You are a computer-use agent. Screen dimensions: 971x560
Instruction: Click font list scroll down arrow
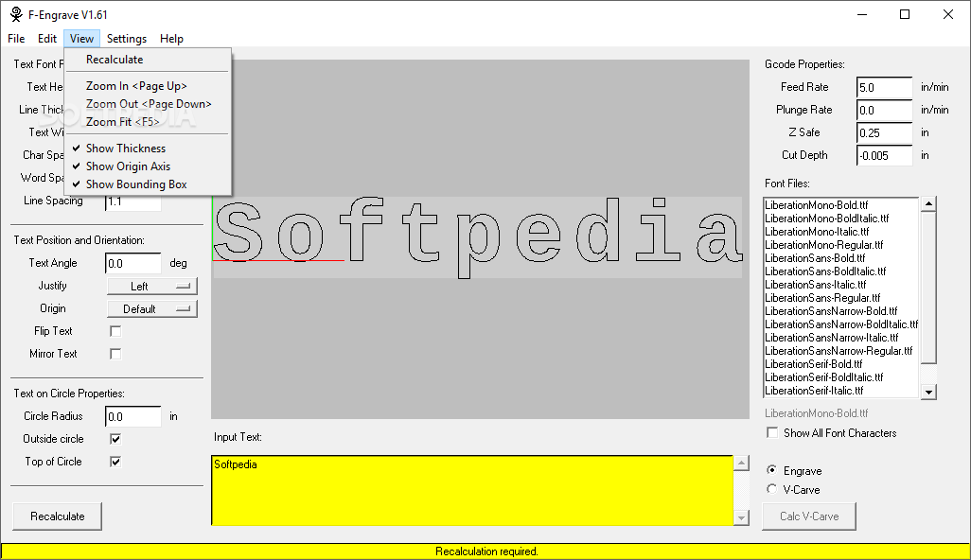pos(928,392)
